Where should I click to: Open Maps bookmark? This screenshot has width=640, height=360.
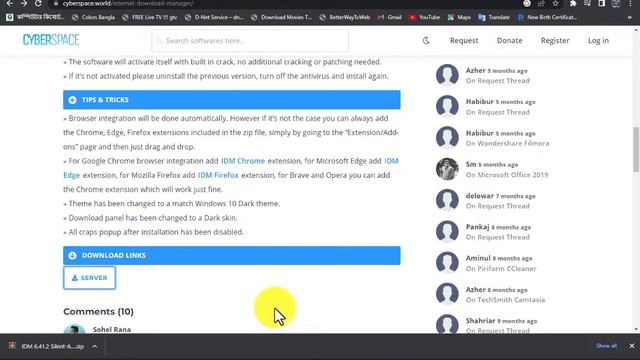click(x=459, y=17)
